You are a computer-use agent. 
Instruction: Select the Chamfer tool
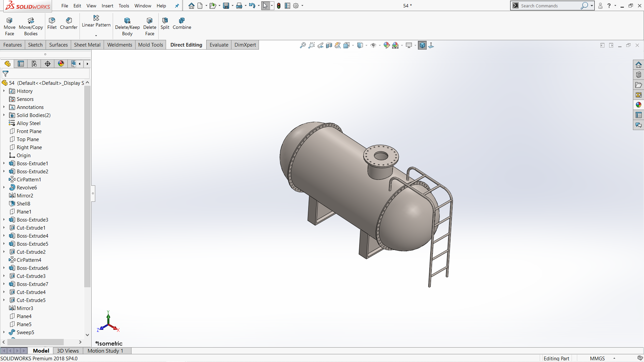click(x=69, y=23)
